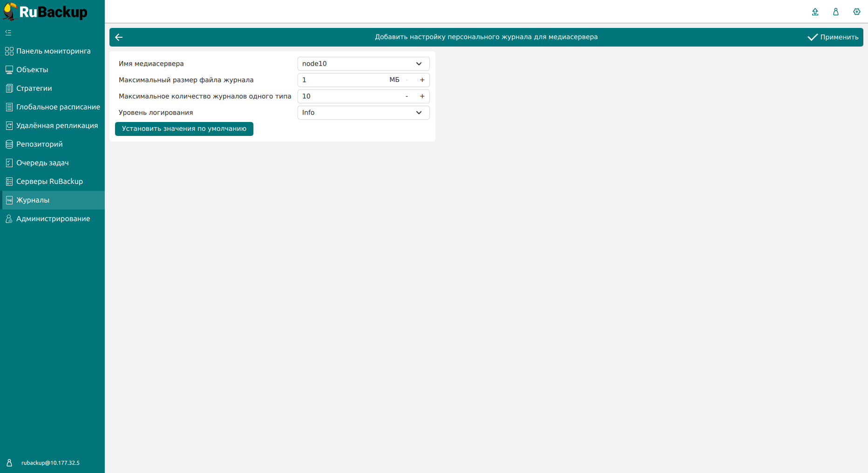
Task: Click the upload icon in top bar
Action: (815, 12)
